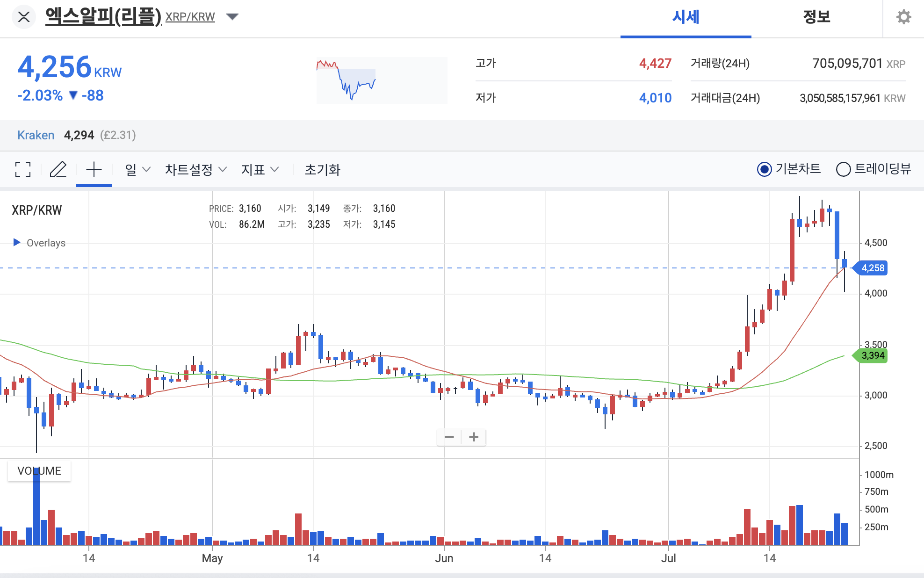Switch to the 정보 tab

tap(816, 17)
